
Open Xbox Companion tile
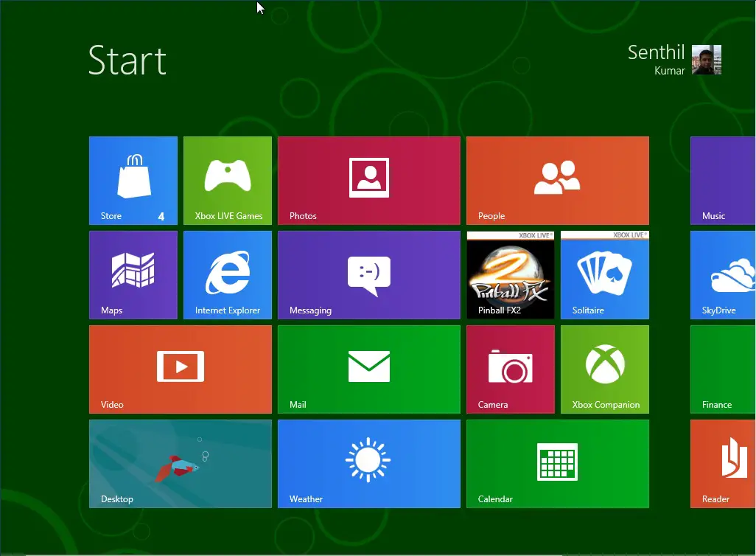[604, 369]
